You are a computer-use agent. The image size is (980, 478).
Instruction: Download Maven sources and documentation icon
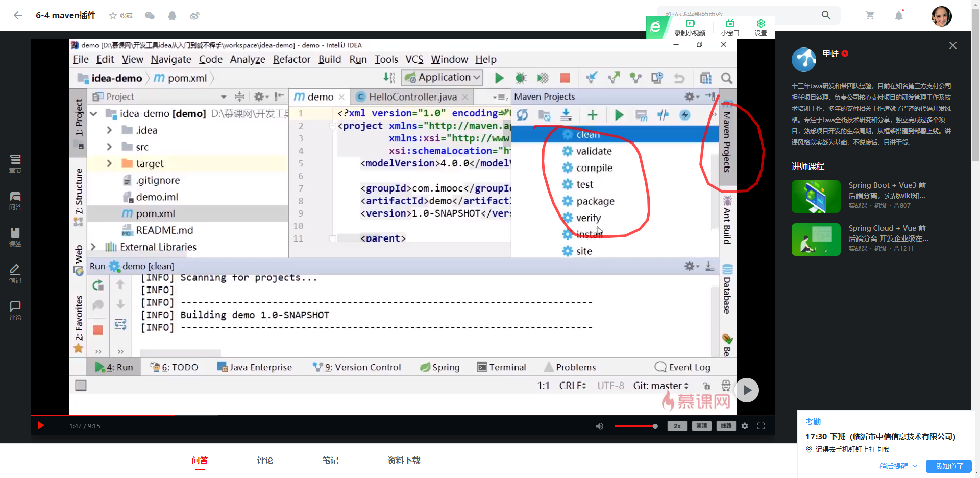(566, 115)
